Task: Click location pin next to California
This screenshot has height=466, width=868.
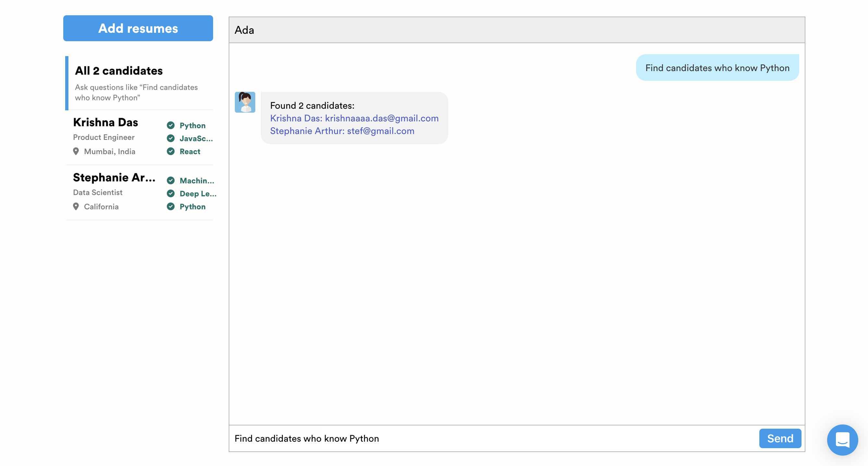Action: pos(76,206)
